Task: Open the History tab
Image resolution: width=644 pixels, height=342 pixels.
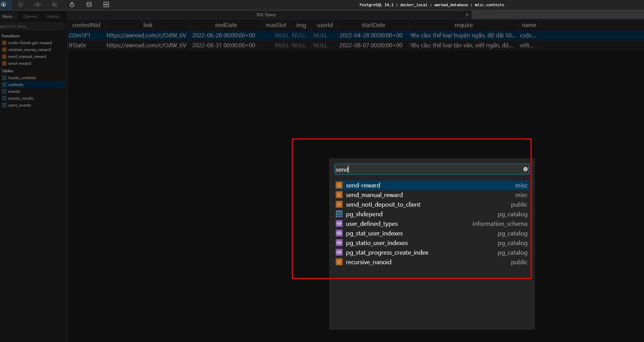Action: click(52, 16)
